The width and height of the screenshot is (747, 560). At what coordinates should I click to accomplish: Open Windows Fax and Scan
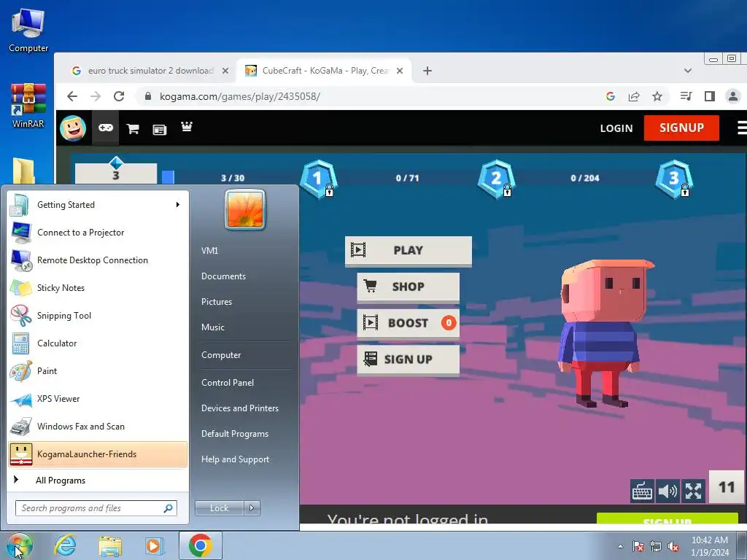[x=98, y=426]
